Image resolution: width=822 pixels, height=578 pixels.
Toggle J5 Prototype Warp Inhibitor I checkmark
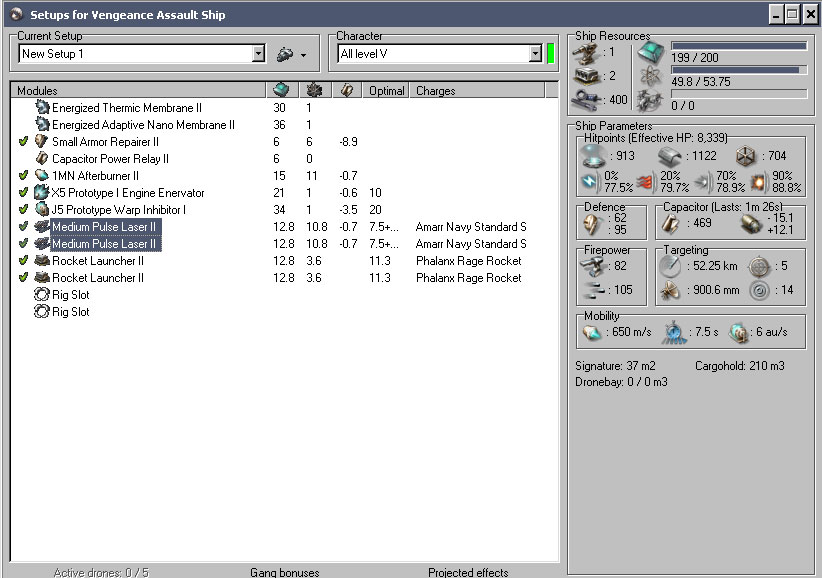coord(23,209)
